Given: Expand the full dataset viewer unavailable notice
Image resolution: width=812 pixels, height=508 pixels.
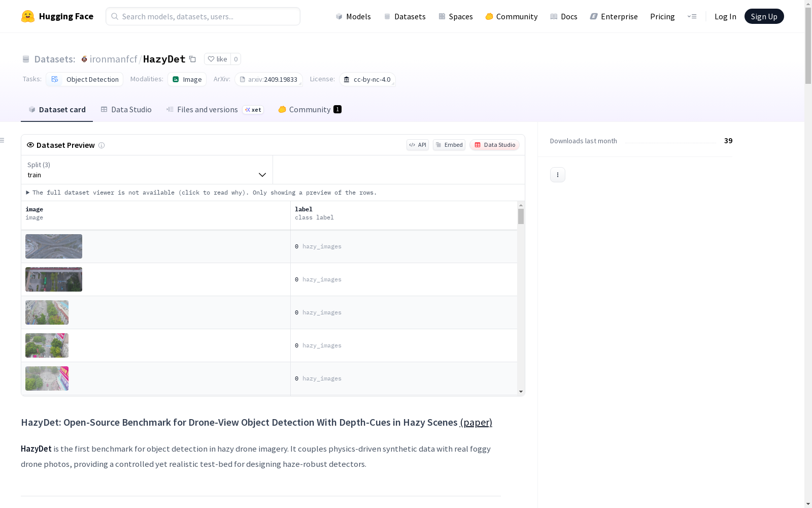Looking at the screenshot, I should (x=201, y=193).
